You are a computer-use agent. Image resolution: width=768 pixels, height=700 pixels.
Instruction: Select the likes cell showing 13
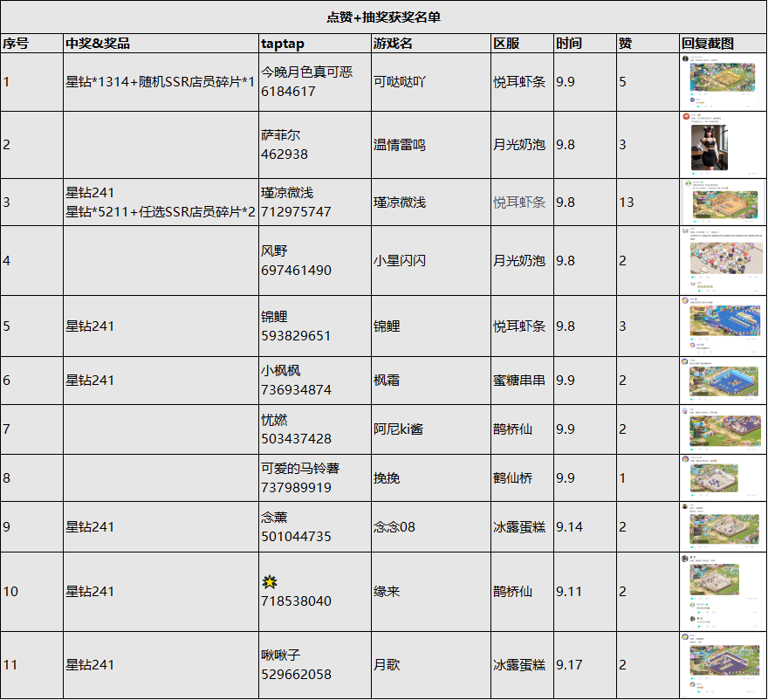tap(648, 202)
